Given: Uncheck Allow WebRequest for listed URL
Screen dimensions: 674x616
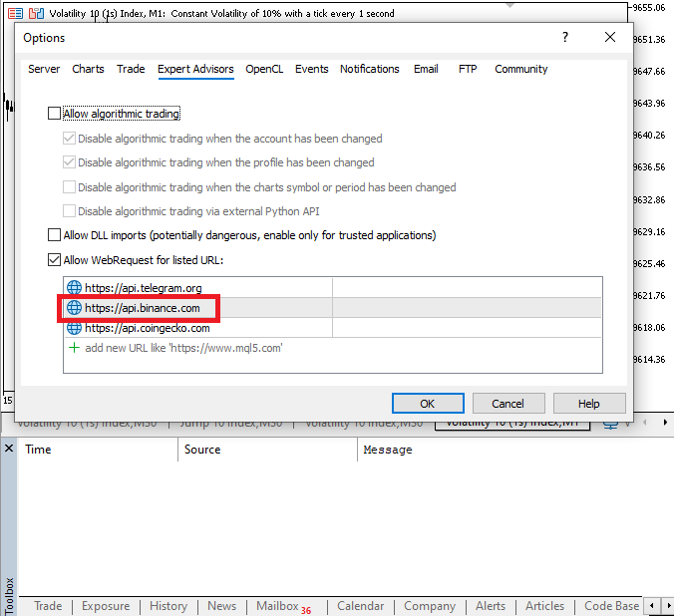Looking at the screenshot, I should pos(54,259).
